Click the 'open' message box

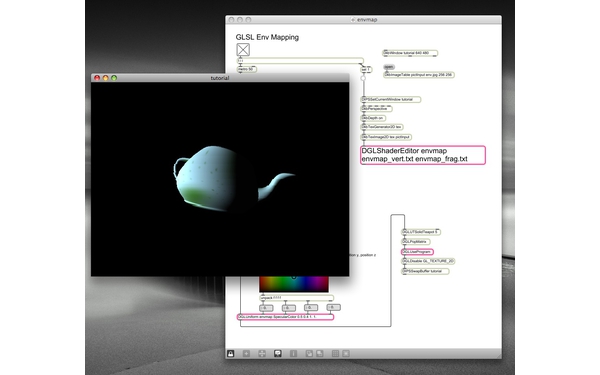[389, 67]
